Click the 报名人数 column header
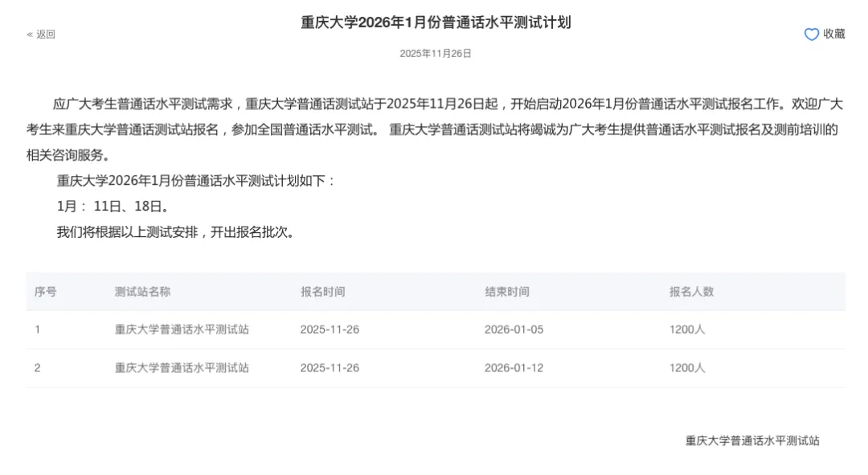Viewport: 868px width, 475px height. (x=691, y=292)
